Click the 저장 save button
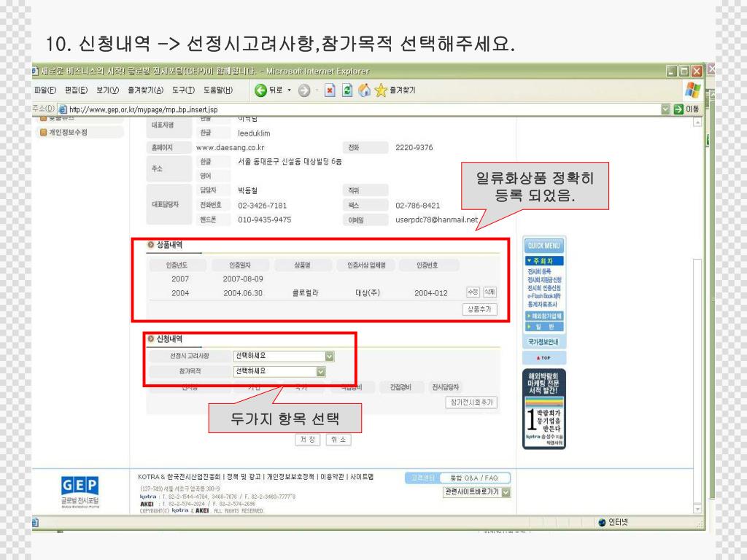Image resolution: width=747 pixels, height=560 pixels. (308, 440)
